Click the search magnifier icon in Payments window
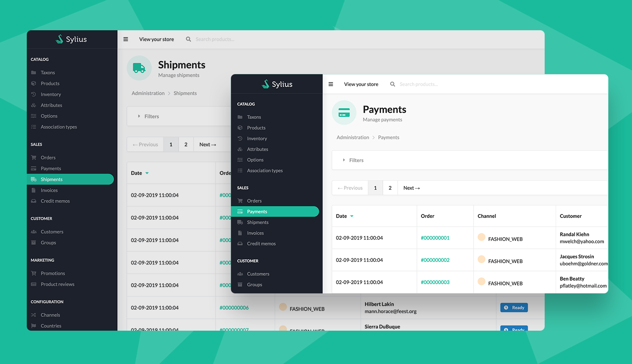Image resolution: width=632 pixels, height=364 pixels. (x=393, y=84)
